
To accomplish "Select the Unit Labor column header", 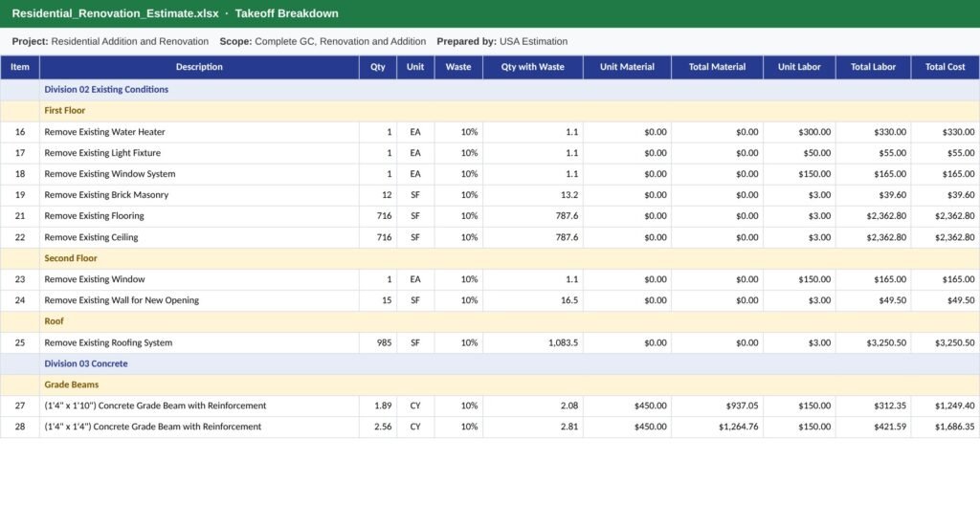I will 799,67.
